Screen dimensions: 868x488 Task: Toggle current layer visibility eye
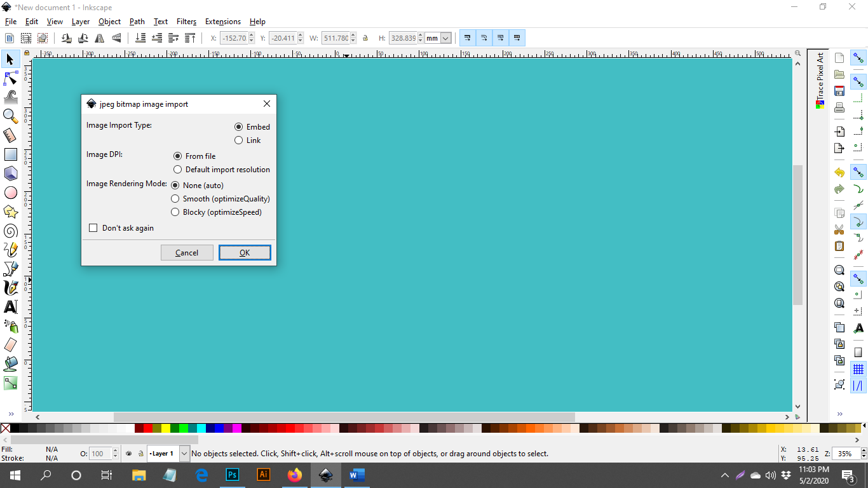[129, 454]
